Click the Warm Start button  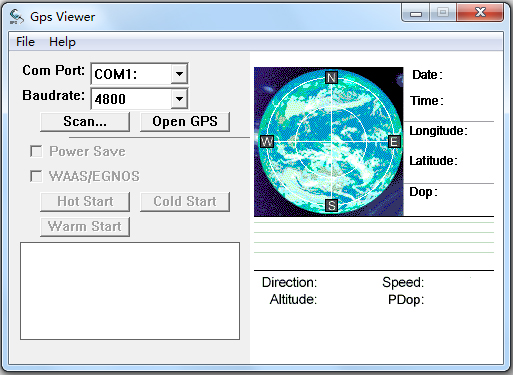[x=85, y=227]
